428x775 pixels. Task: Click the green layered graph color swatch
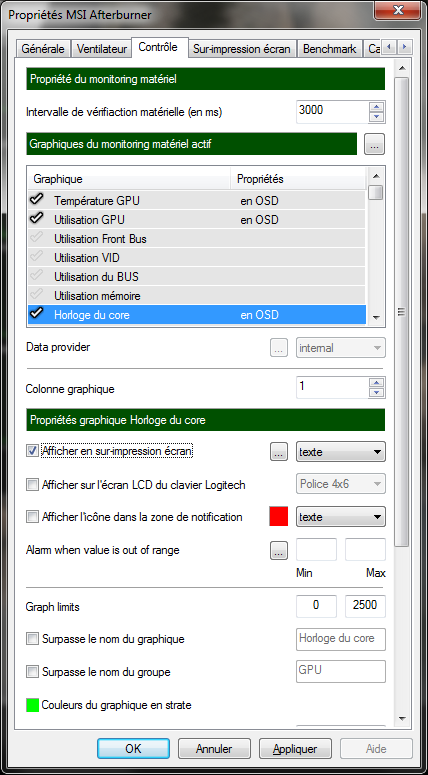[x=33, y=705]
